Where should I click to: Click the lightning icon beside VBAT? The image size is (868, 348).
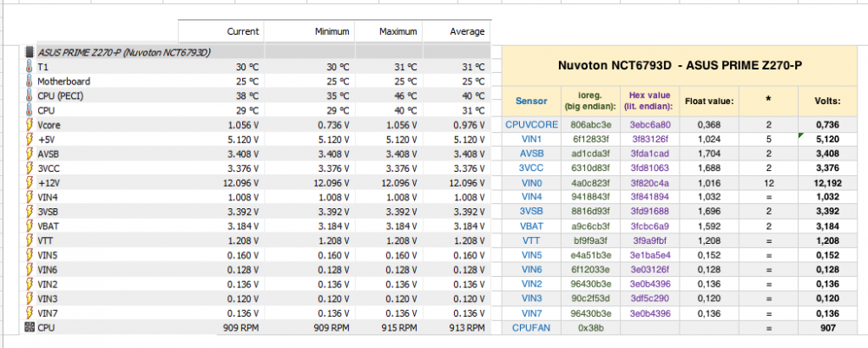tap(30, 225)
